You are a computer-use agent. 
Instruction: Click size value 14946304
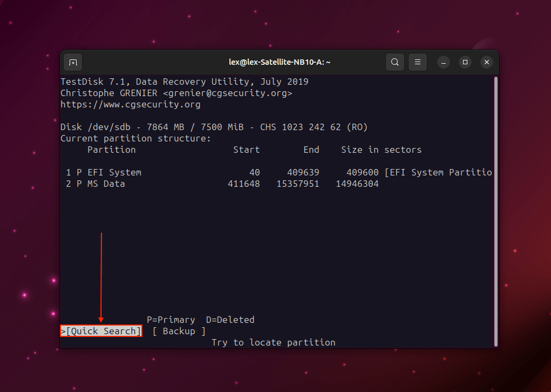coord(357,184)
